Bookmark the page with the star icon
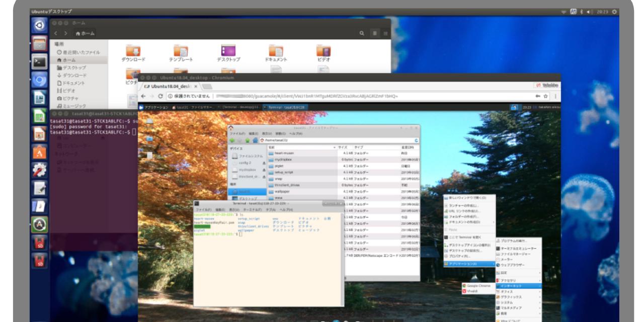The image size is (644, 322). 545,96
